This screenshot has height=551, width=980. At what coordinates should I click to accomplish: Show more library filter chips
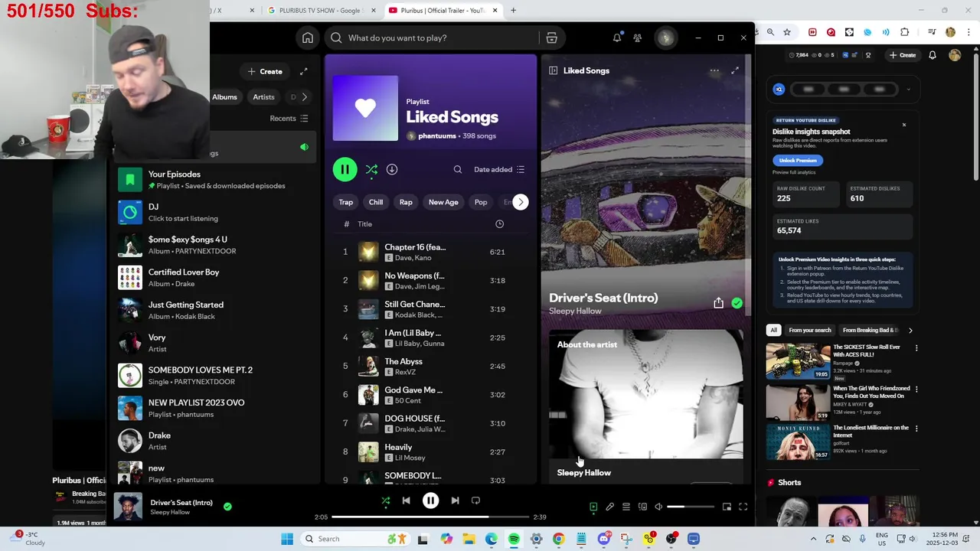pos(304,97)
